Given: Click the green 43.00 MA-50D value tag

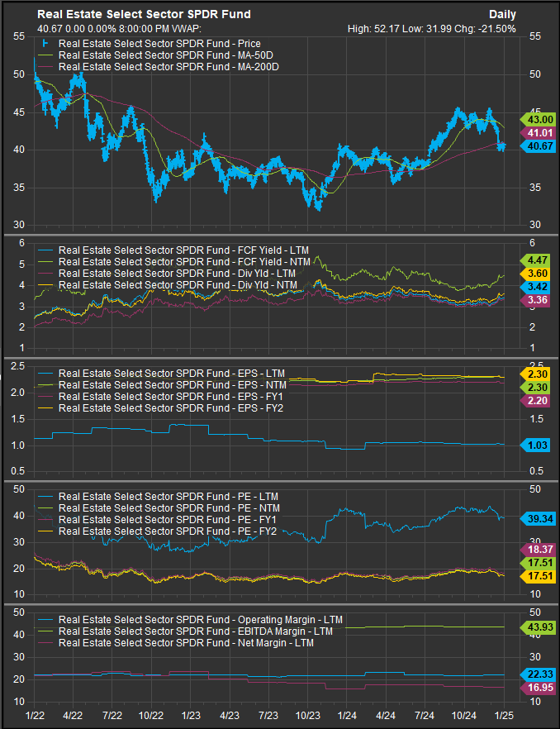Looking at the screenshot, I should pyautogui.click(x=537, y=120).
